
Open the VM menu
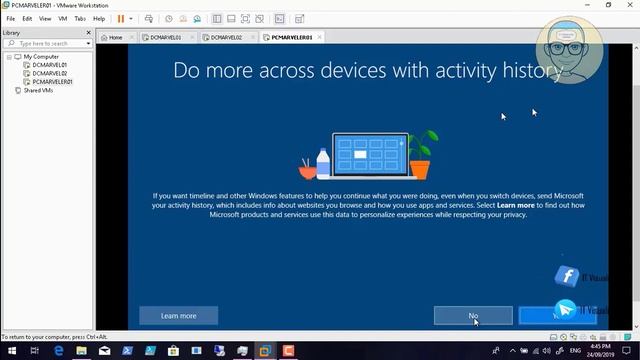coord(62,19)
